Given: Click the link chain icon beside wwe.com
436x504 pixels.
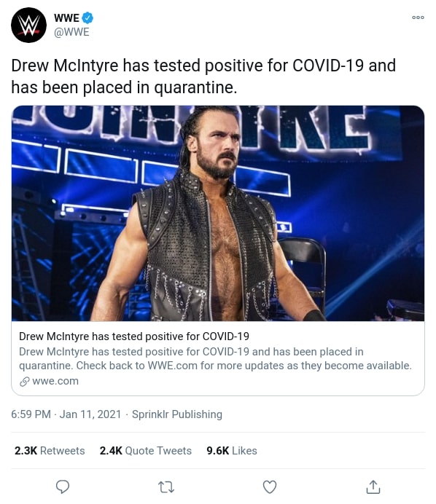Looking at the screenshot, I should click(25, 382).
